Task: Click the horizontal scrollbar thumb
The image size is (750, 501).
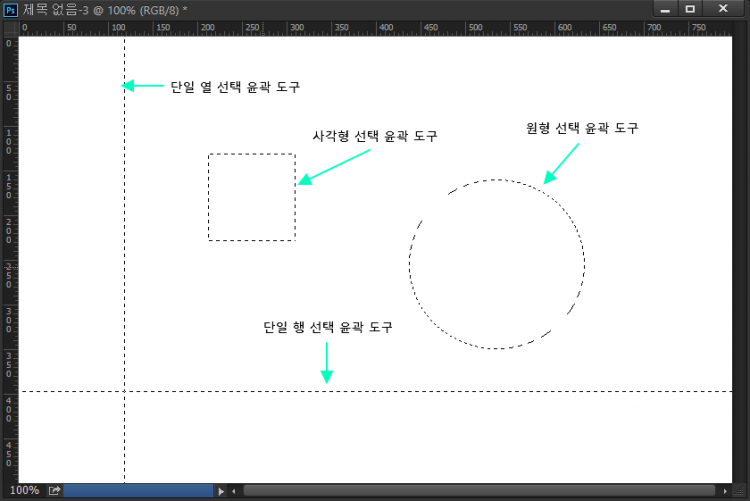Action: (x=480, y=491)
